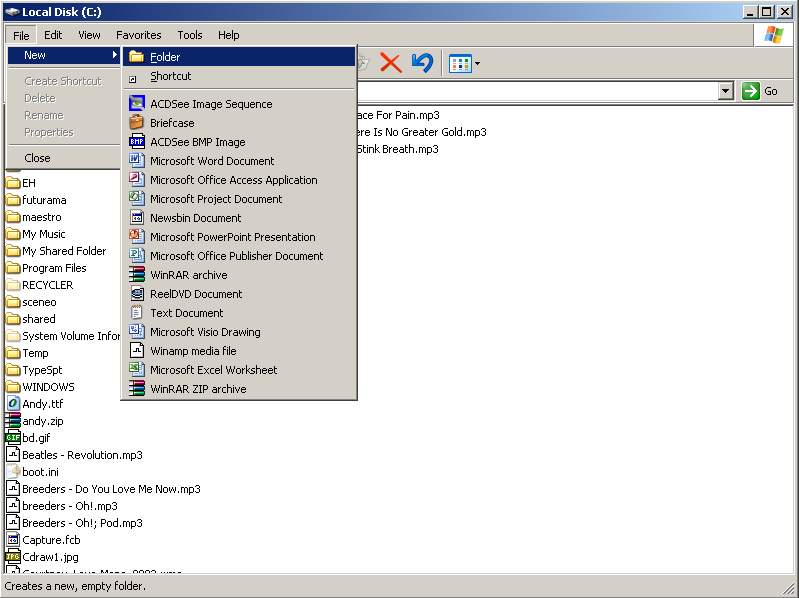Image resolution: width=799 pixels, height=598 pixels.
Task: Select the Program Files folder
Action: pos(46,268)
